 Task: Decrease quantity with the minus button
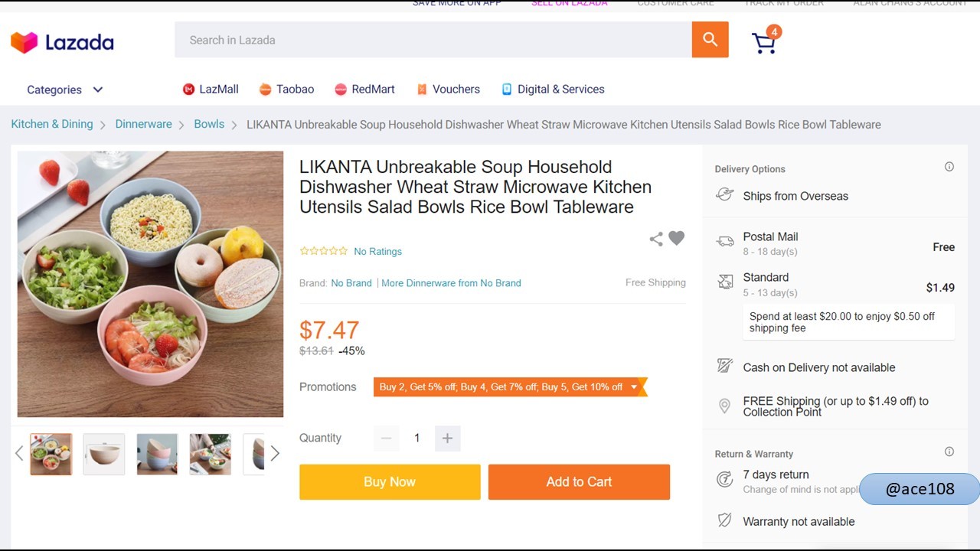point(386,439)
